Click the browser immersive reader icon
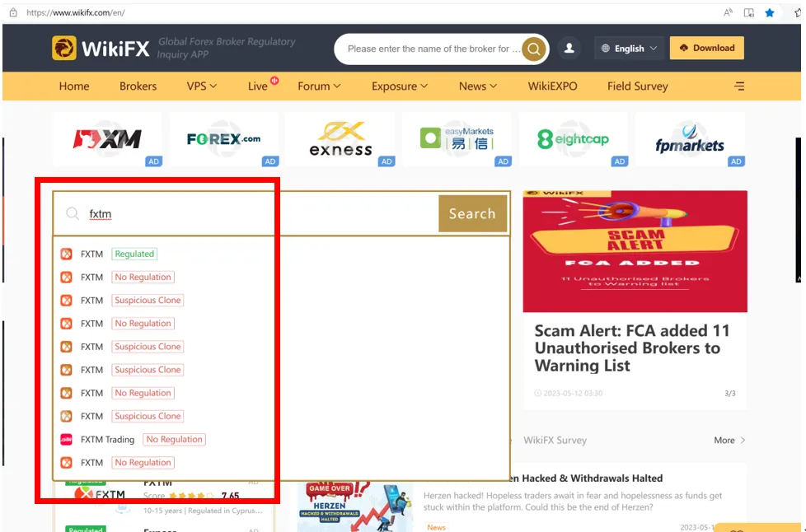The image size is (806, 532). (x=749, y=13)
